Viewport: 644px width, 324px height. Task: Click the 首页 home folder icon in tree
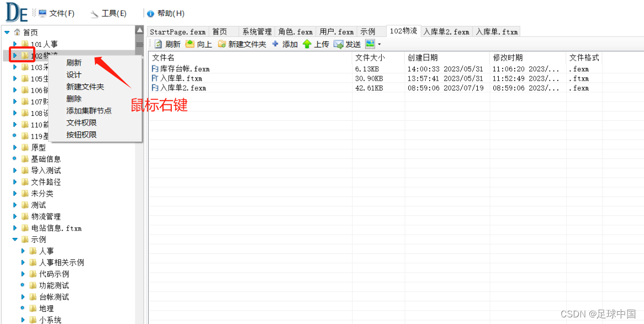[16, 33]
